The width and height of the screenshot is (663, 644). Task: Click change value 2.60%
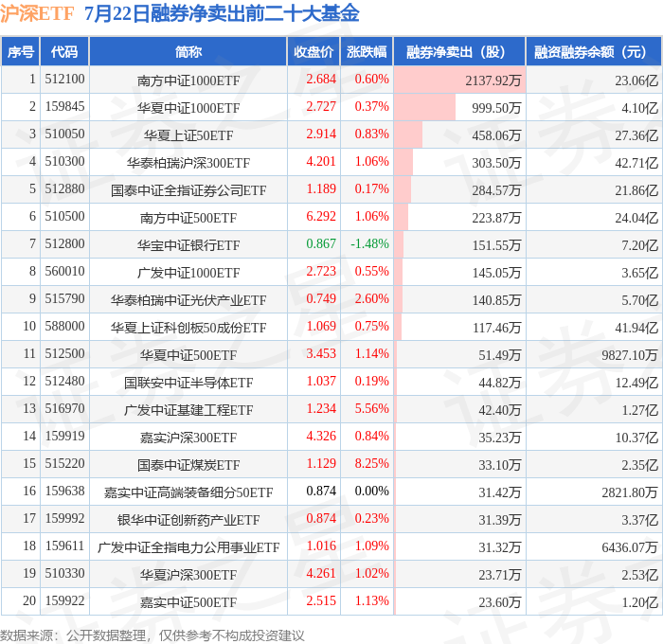click(x=371, y=299)
